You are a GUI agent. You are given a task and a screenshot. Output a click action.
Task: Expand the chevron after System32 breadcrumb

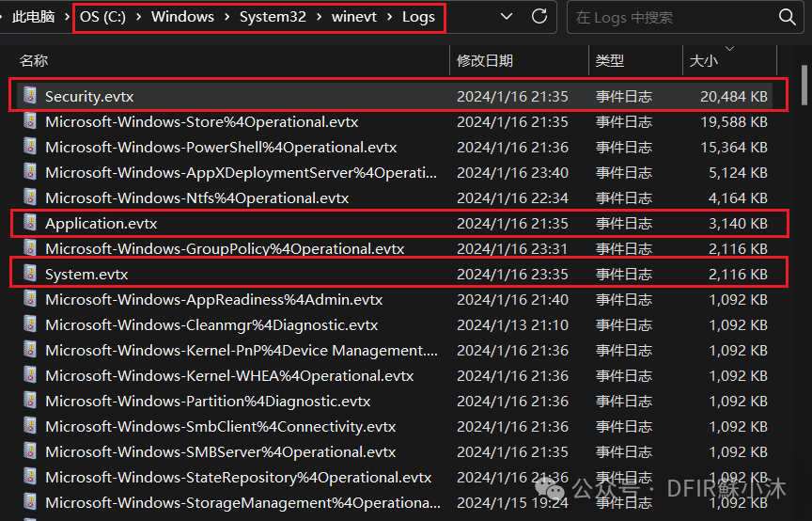[x=319, y=17]
